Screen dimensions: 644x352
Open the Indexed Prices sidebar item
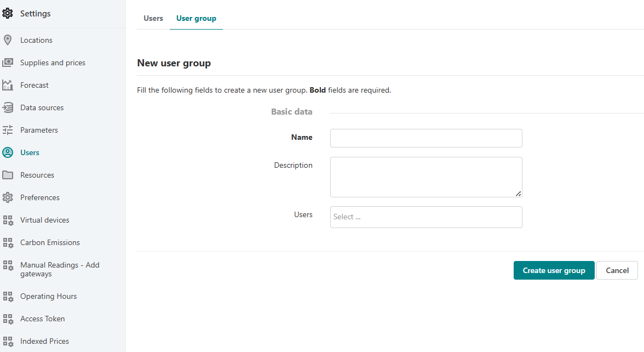coord(45,341)
